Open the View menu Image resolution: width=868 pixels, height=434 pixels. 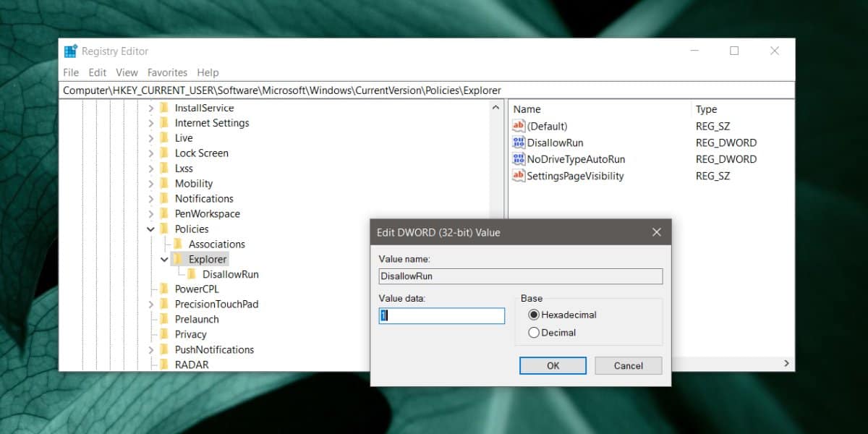[127, 72]
